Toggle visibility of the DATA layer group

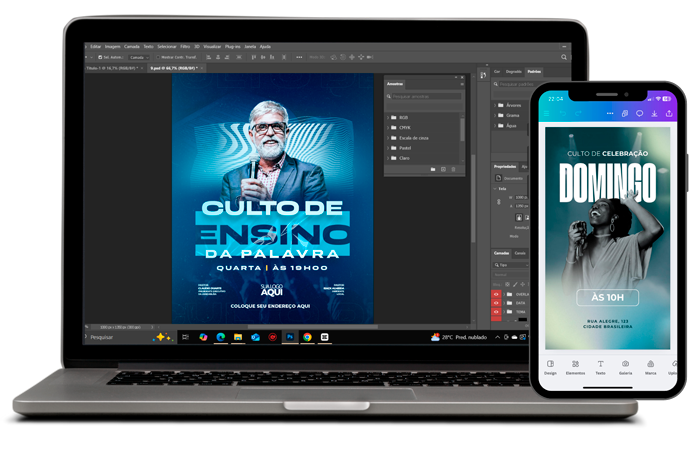[496, 304]
